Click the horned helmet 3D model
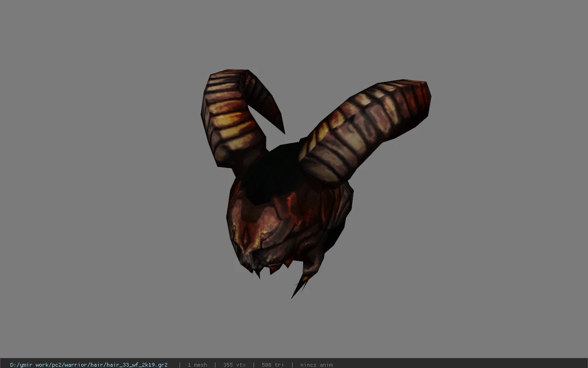The image size is (588, 368). (x=315, y=183)
